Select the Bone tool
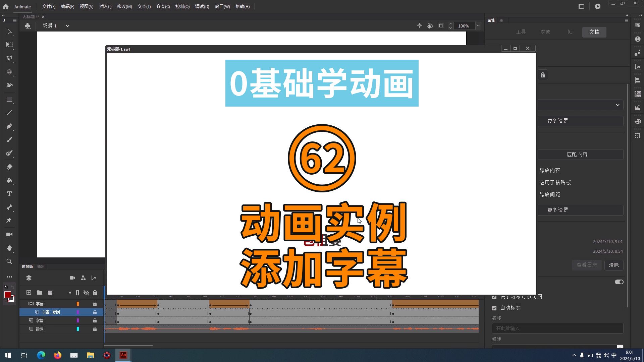The width and height of the screenshot is (644, 362). [x=9, y=207]
